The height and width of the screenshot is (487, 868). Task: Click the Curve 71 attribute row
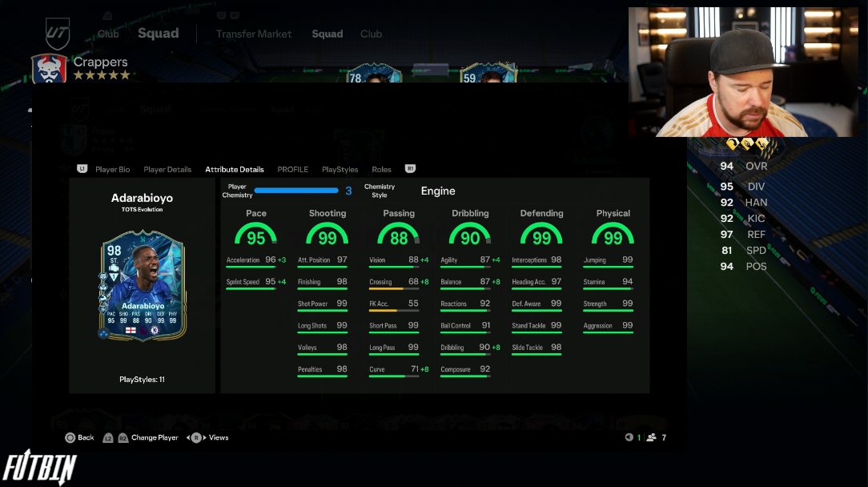[x=399, y=370]
